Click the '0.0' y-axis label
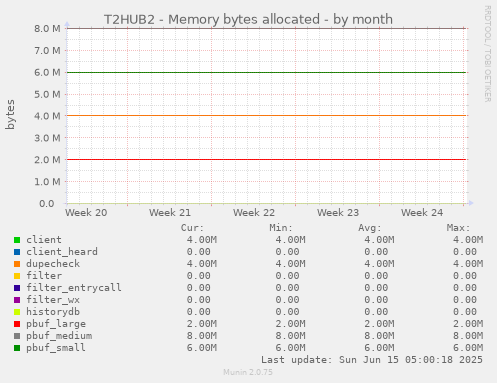The width and height of the screenshot is (497, 383). (x=47, y=204)
